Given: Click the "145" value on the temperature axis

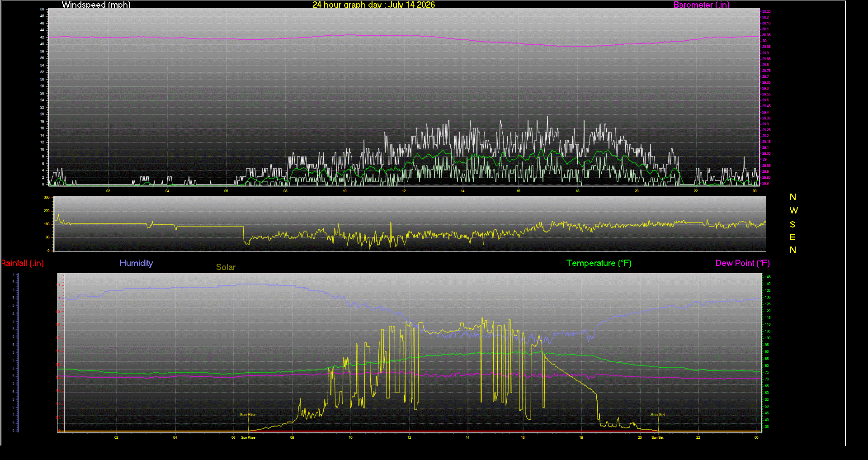Looking at the screenshot, I should (768, 277).
